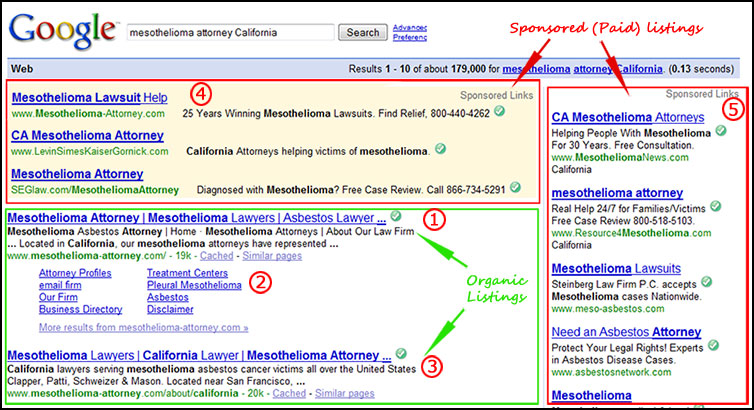Open first organic result Mesothelioma Attorney | Mesothelioma Lawyers
The height and width of the screenshot is (410, 754).
197,218
